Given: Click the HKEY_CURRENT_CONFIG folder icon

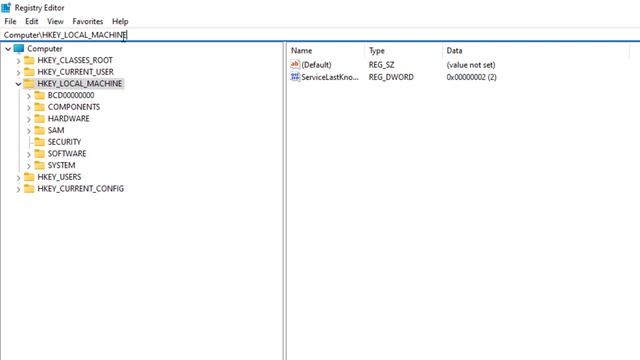Looking at the screenshot, I should pyautogui.click(x=29, y=189).
